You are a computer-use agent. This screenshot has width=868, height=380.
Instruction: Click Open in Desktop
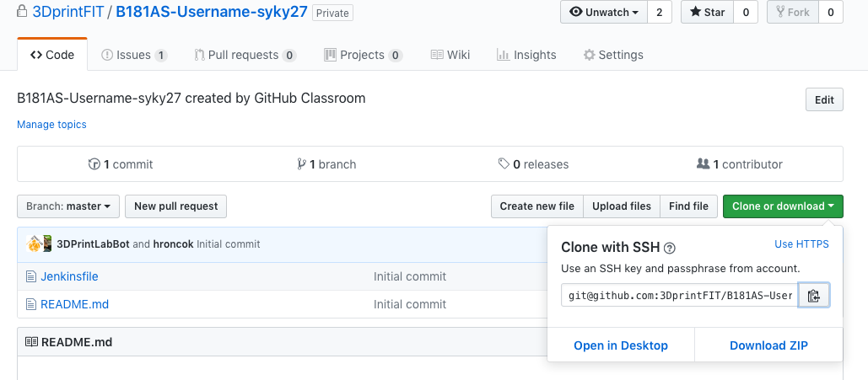tap(621, 345)
